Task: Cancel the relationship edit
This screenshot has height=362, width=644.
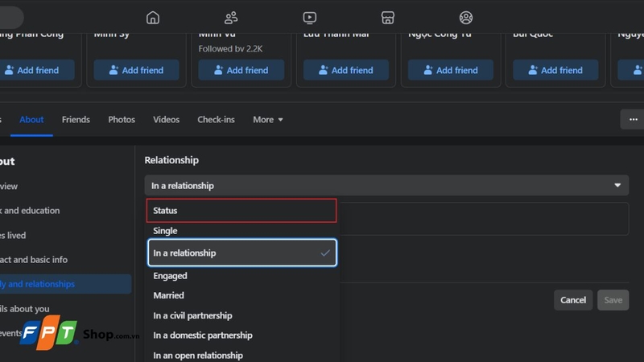Action: [573, 300]
